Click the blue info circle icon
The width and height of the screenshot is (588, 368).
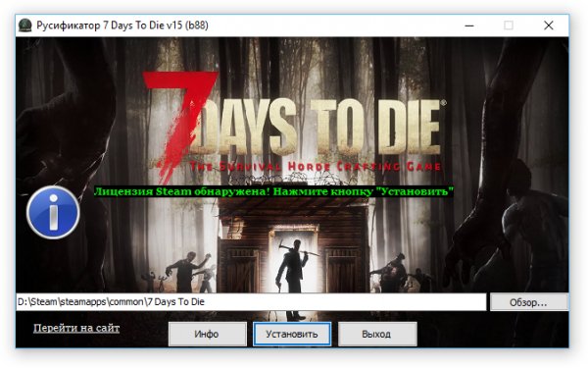[x=53, y=212]
